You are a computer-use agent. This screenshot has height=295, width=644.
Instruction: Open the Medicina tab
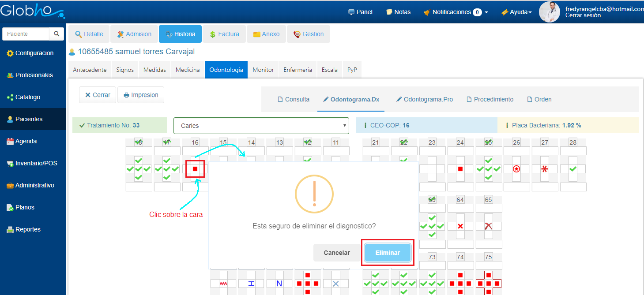coord(188,70)
